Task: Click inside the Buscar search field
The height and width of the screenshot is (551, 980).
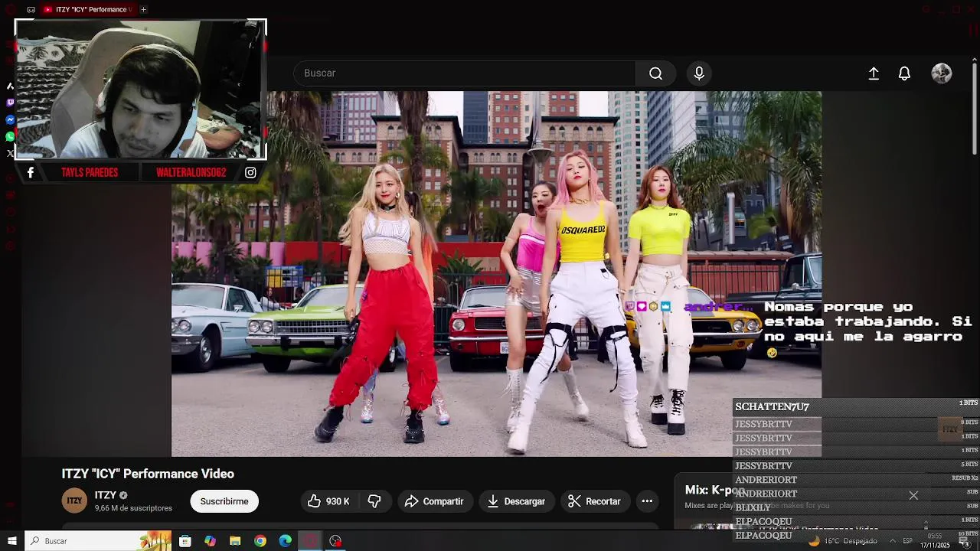Action: tap(465, 73)
